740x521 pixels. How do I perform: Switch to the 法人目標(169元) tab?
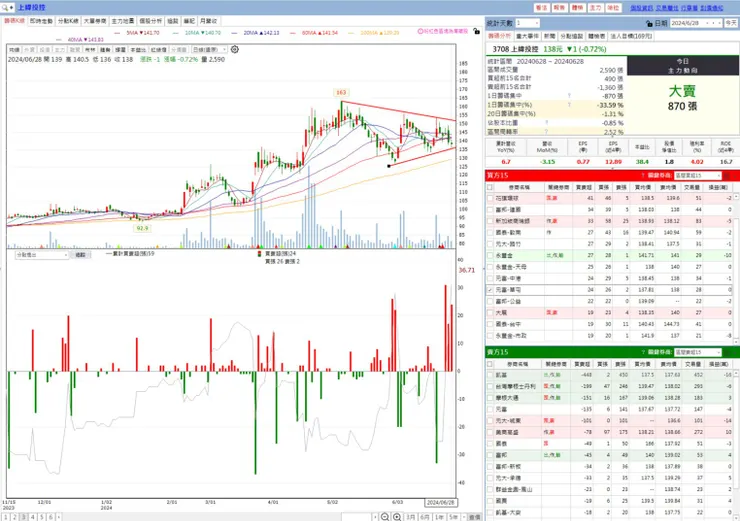point(631,36)
